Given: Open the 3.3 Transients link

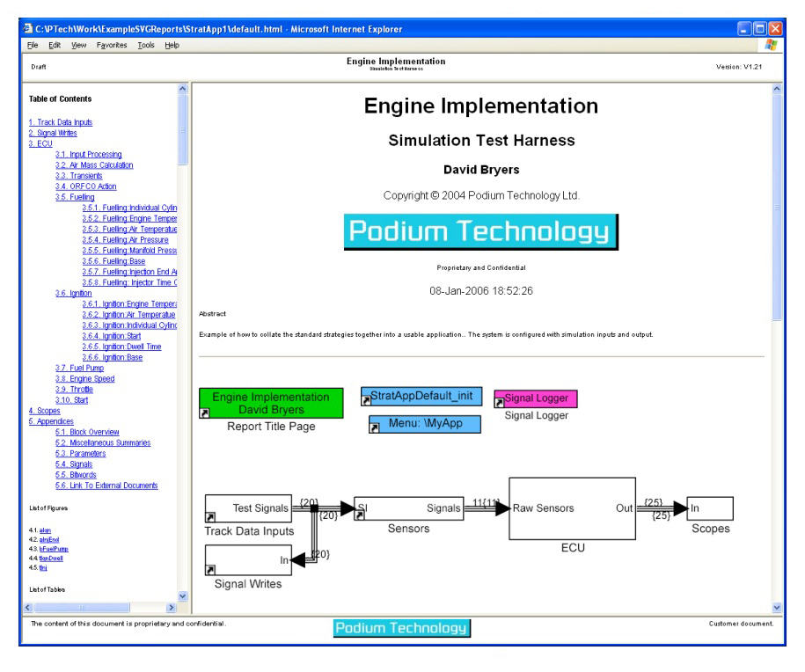Looking at the screenshot, I should pyautogui.click(x=79, y=176).
